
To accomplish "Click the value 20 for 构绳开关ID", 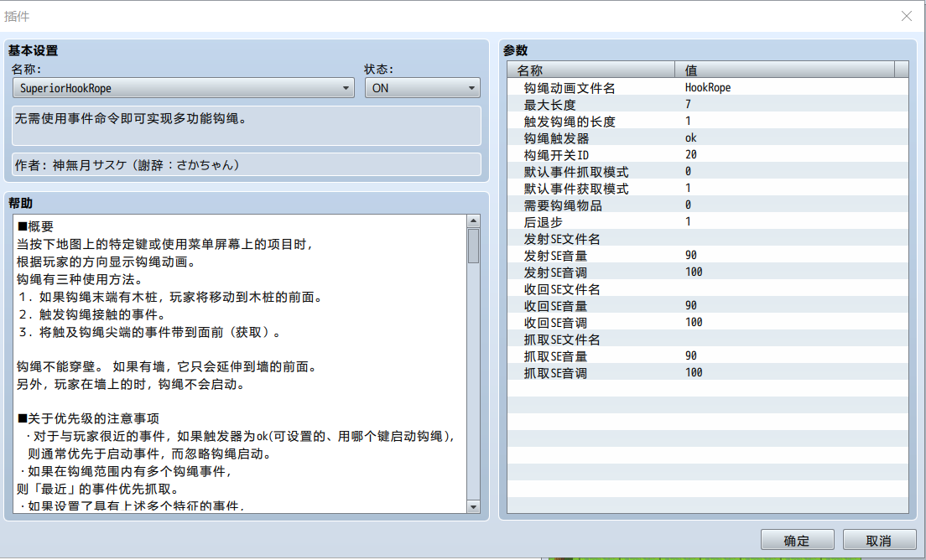I will click(x=691, y=154).
